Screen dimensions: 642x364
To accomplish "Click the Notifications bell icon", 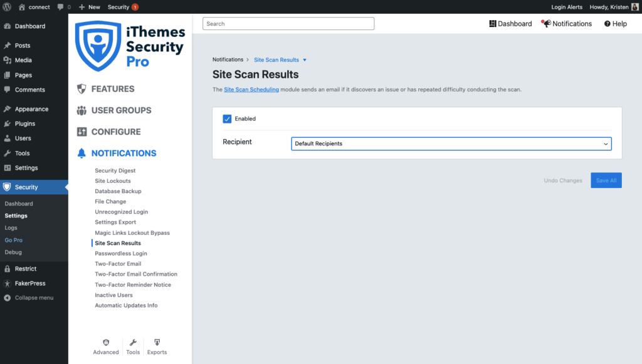I will coord(82,153).
